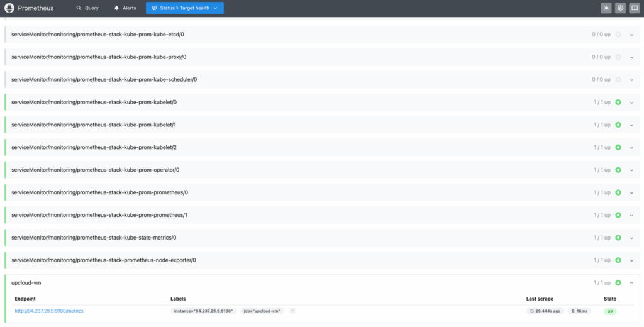The width and height of the screenshot is (644, 327).
Task: Open the http://94.237.29.5:9100/metrics endpoint link
Action: click(49, 311)
